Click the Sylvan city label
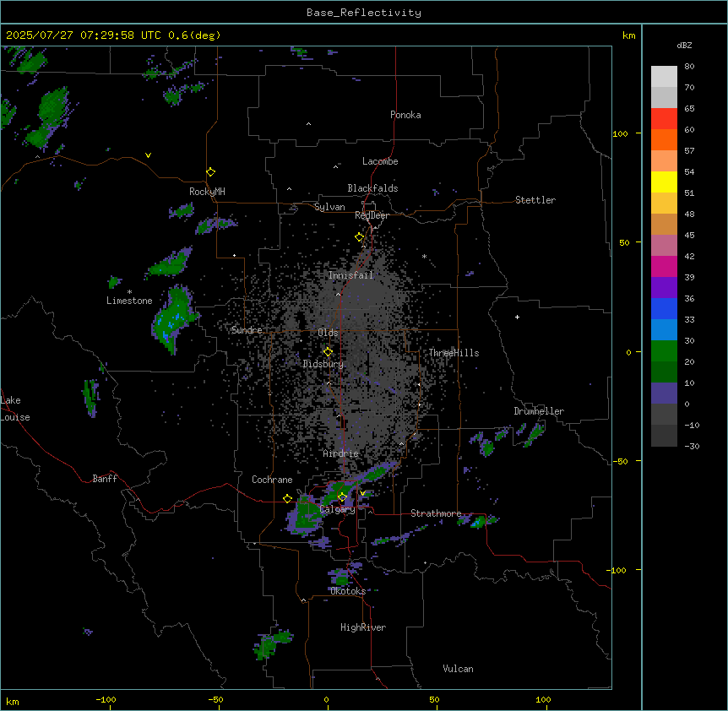 click(329, 207)
